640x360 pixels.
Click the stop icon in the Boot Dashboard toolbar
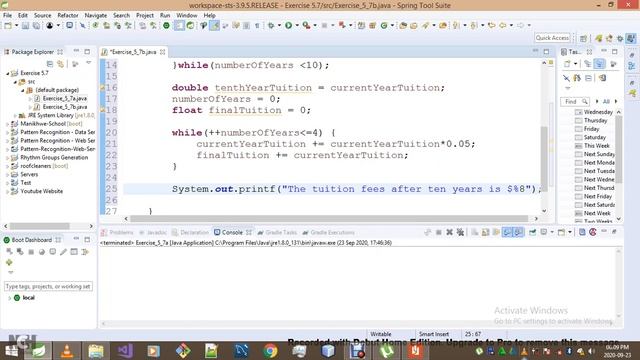pyautogui.click(x=31, y=252)
